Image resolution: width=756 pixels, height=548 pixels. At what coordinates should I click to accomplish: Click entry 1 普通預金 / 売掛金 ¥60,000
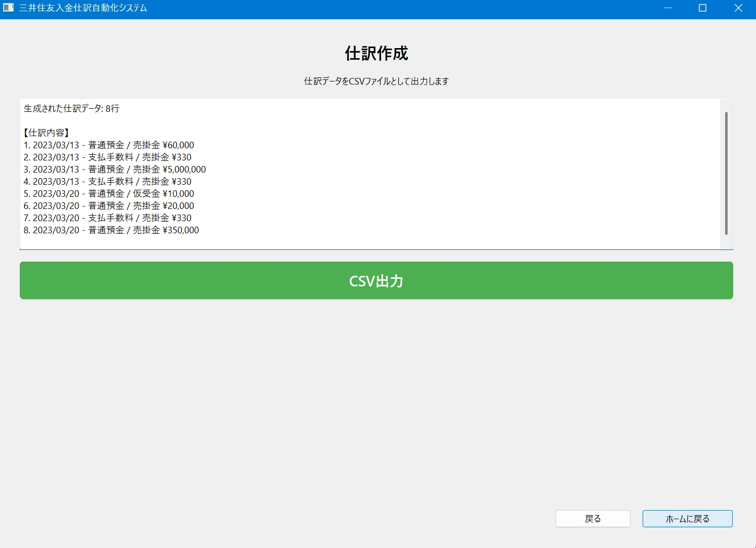109,145
